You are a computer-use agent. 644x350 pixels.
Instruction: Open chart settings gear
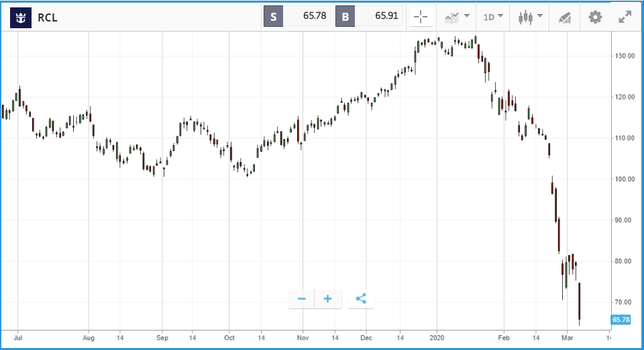tap(595, 17)
